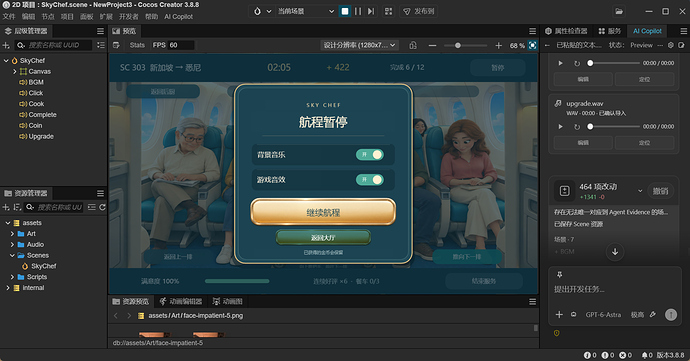
Task: Refresh the assets panel
Action: pyautogui.click(x=103, y=207)
